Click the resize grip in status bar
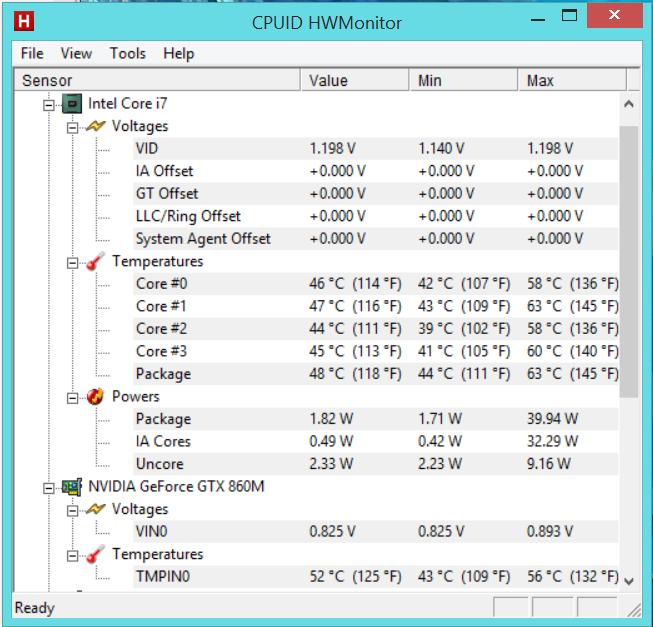Viewport: 653px width, 627px height. (x=634, y=610)
